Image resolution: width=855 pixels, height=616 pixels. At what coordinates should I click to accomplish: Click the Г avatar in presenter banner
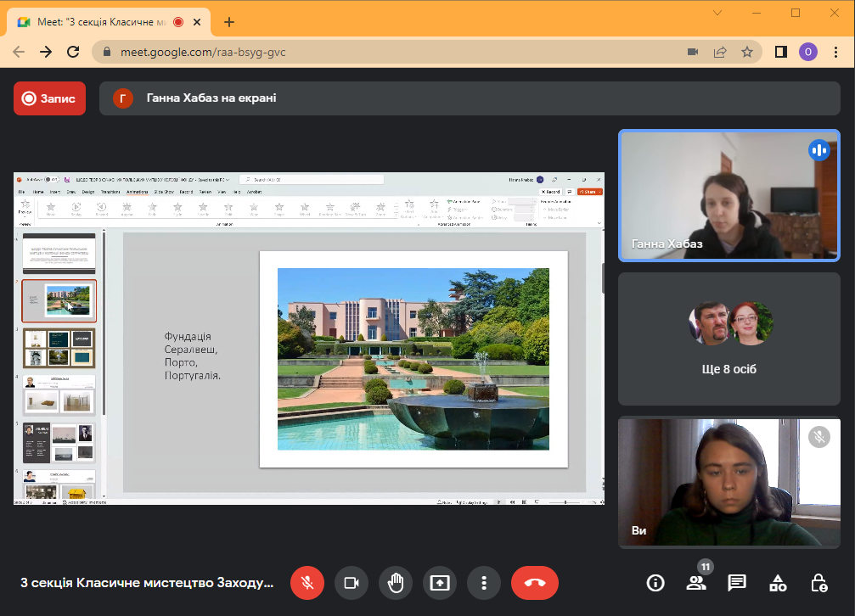(x=122, y=98)
